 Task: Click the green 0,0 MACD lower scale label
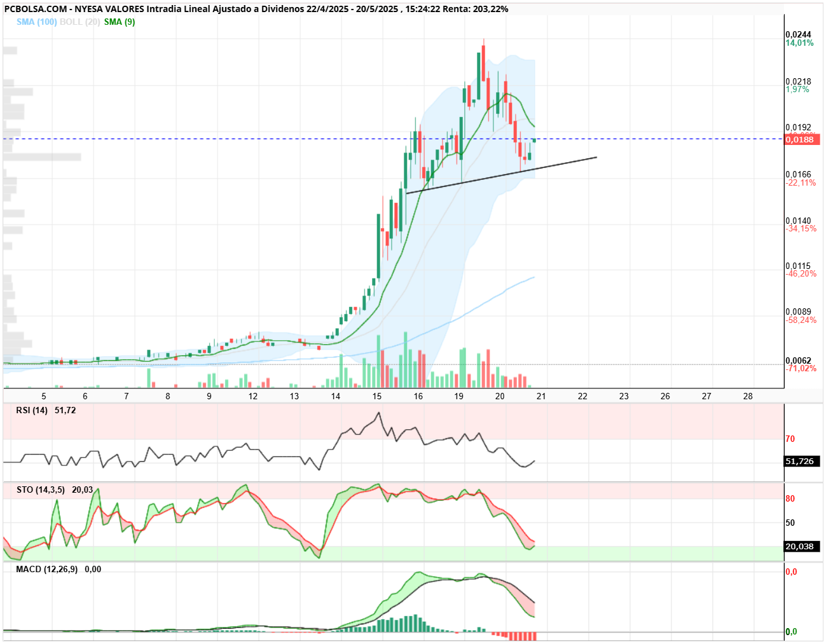pos(791,631)
